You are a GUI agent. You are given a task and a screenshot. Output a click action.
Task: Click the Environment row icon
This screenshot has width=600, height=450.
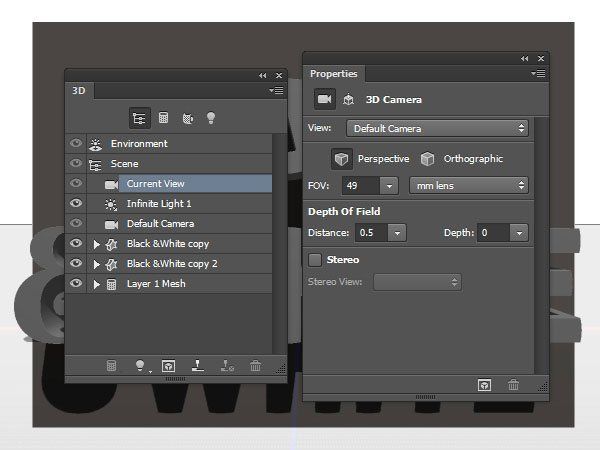(x=95, y=144)
